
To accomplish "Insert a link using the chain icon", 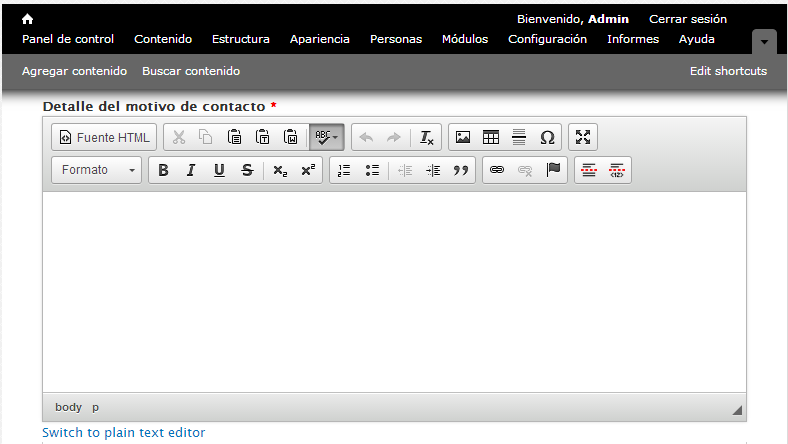I will coord(496,170).
